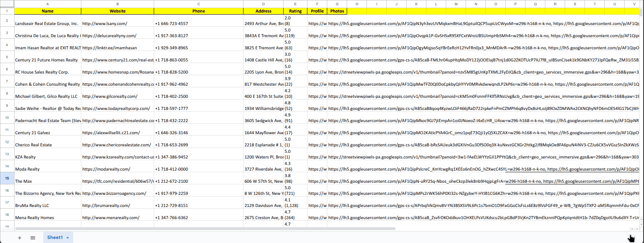This screenshot has width=644, height=243.
Task: Select the Mena Realty Homes cell
Action: click(48, 215)
